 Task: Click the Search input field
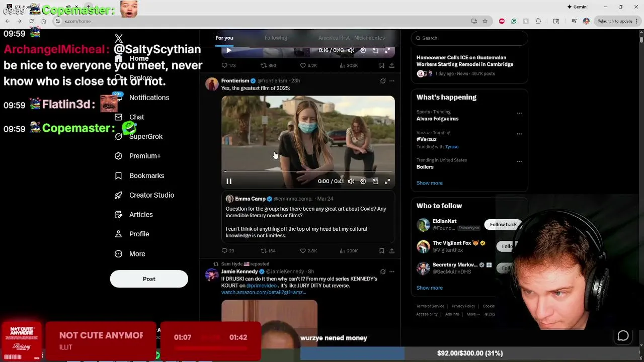(x=469, y=38)
